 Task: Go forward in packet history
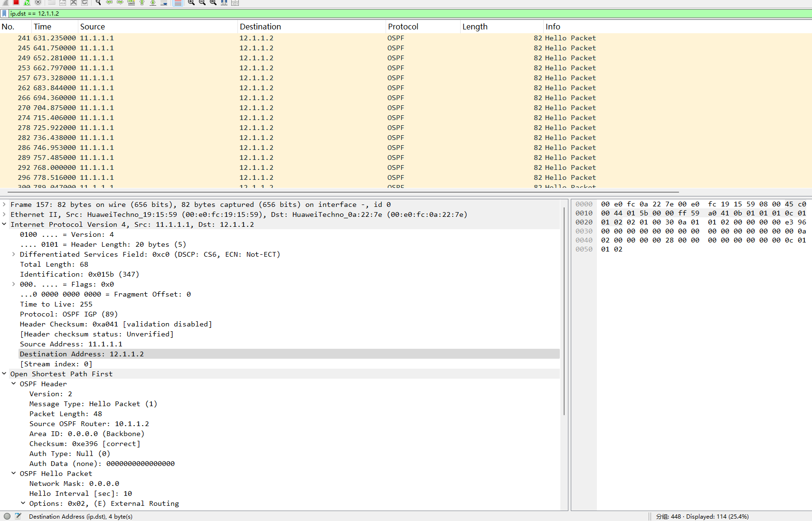point(120,2)
